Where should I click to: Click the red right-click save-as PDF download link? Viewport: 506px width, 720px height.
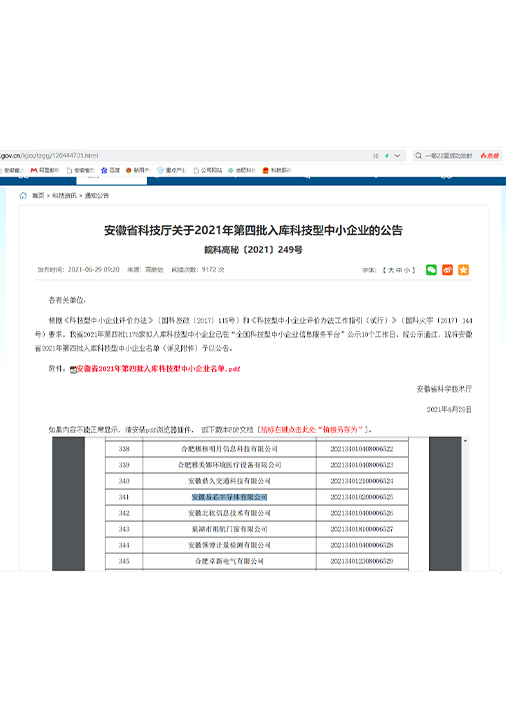tap(312, 430)
